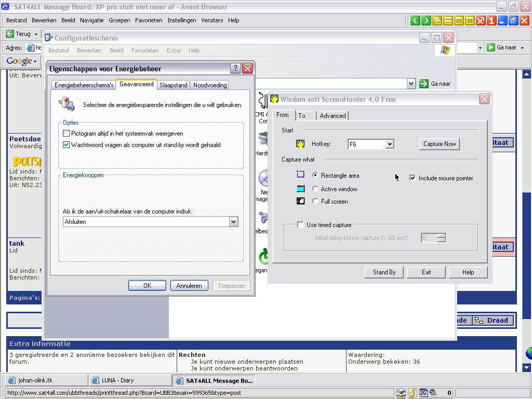Viewport: 532px width, 399px height.
Task: Click the Rectangle area capture icon
Action: (x=300, y=175)
